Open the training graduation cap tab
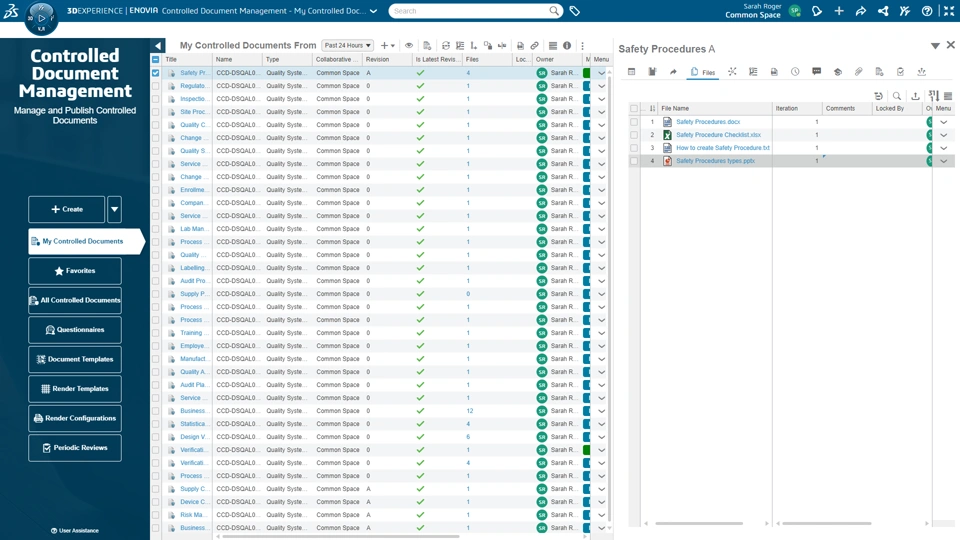960x540 pixels. [x=838, y=72]
